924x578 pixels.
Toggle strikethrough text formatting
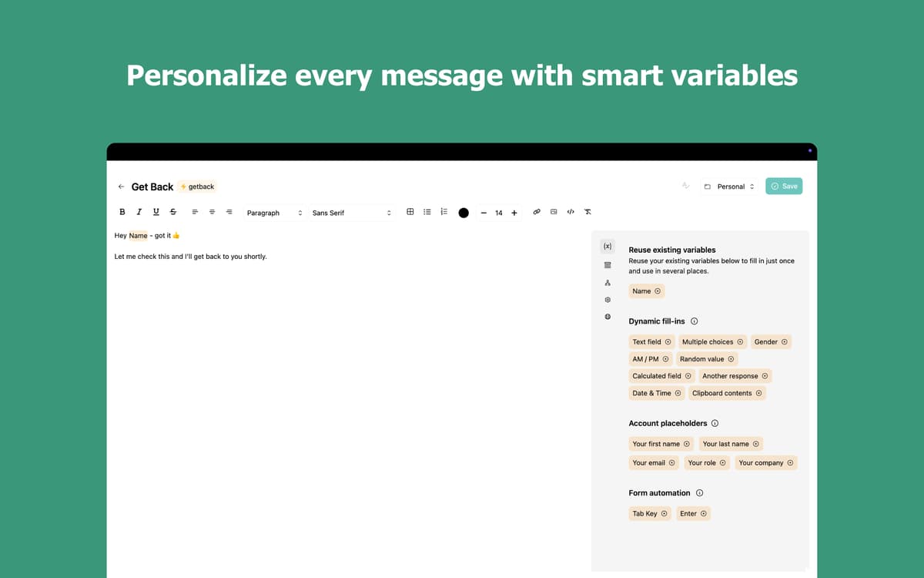click(172, 212)
